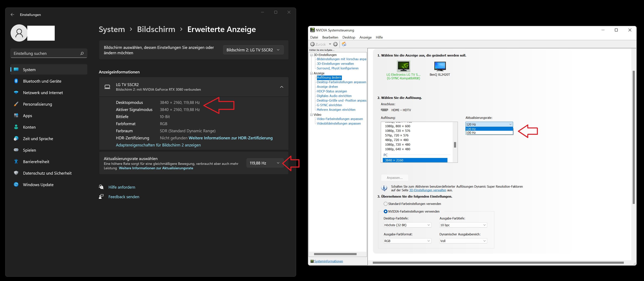Open Zeit und Sprache settings

(x=49, y=139)
